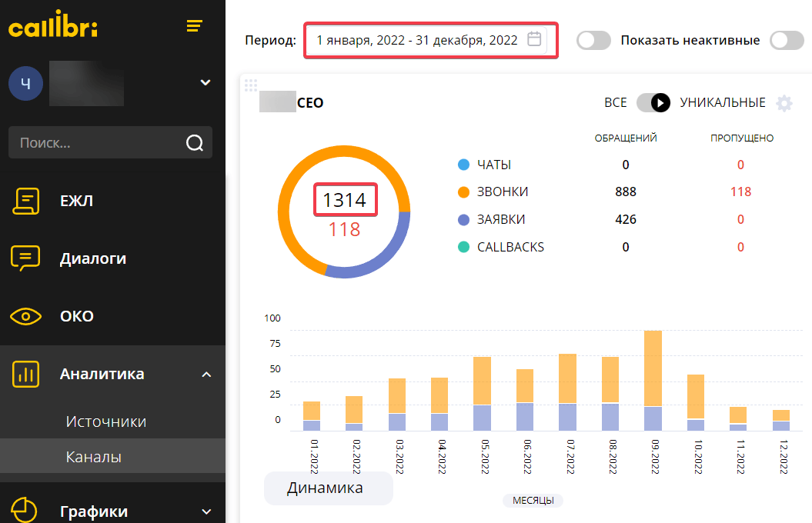The image size is (812, 523).
Task: Toggle the switch right of Показать неактивные
Action: (x=787, y=40)
